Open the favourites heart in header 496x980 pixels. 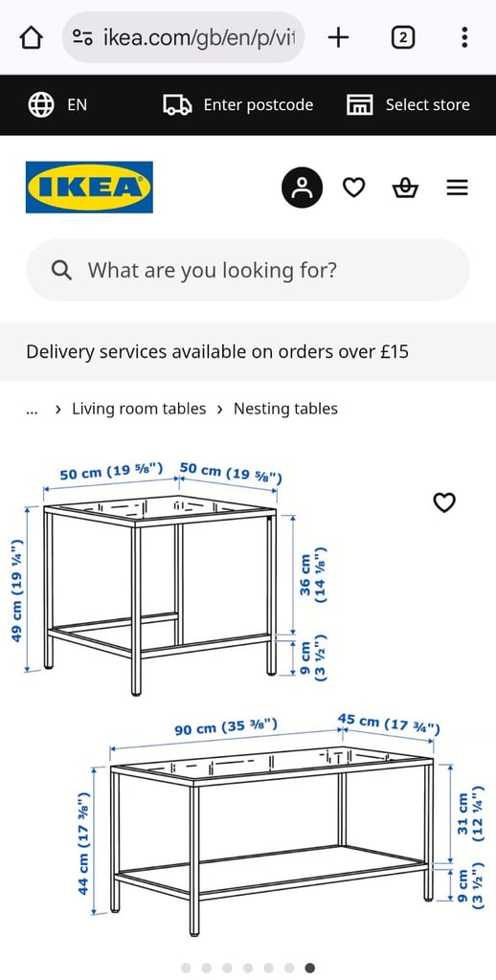pyautogui.click(x=353, y=187)
